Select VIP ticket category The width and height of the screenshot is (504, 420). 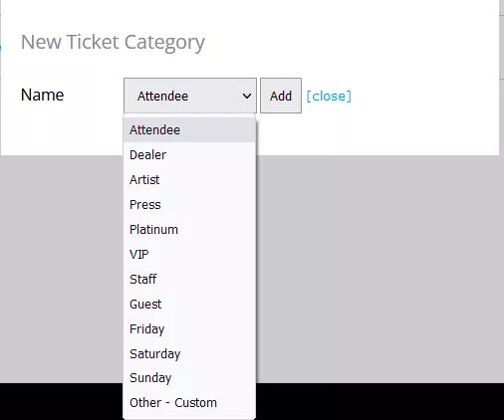189,255
